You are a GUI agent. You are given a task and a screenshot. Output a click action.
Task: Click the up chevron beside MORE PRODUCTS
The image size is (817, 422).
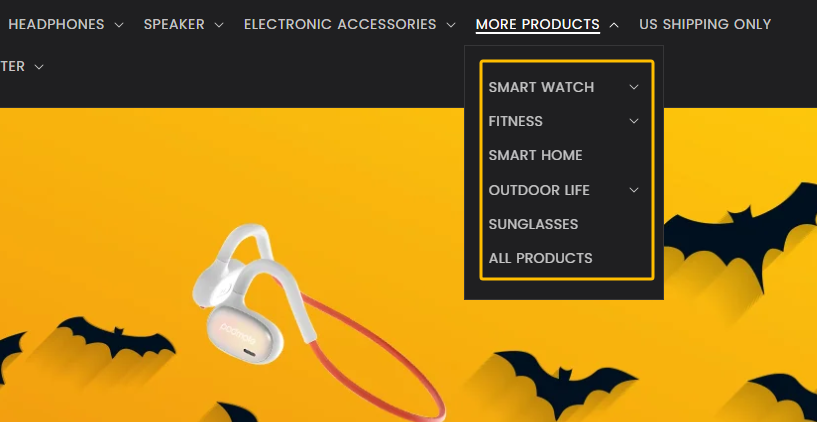[x=614, y=25]
